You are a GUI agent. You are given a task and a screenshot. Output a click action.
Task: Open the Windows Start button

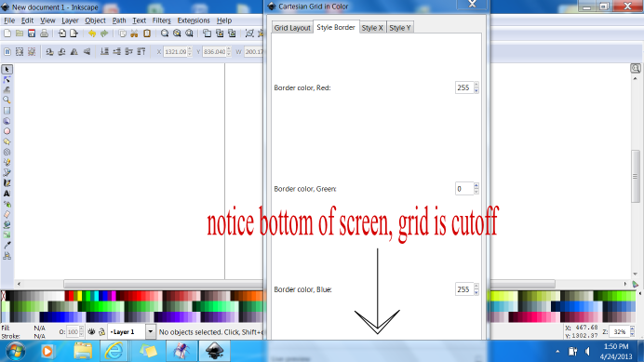[16, 352]
